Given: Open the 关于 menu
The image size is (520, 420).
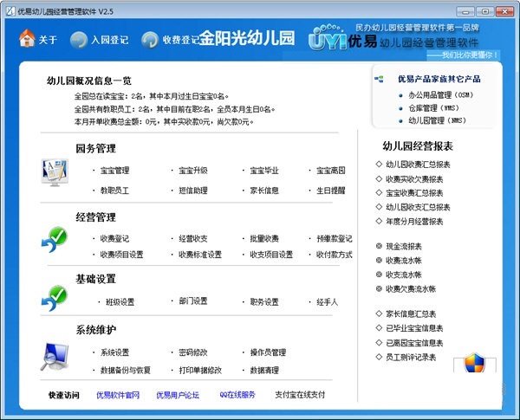Looking at the screenshot, I should 48,40.
